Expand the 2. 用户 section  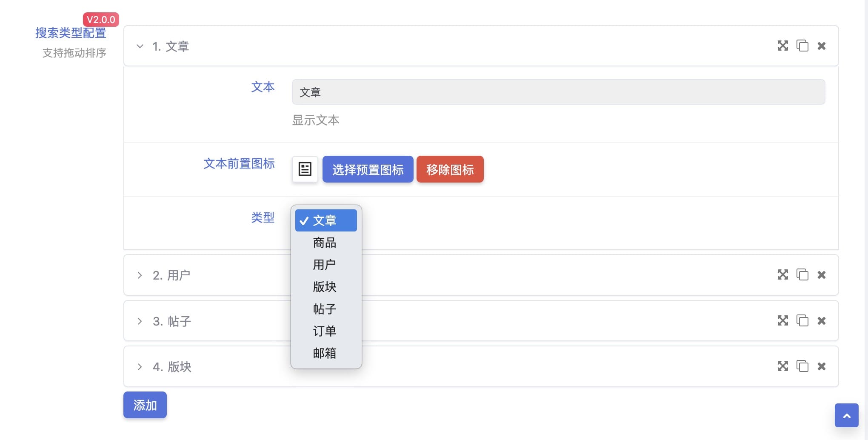(140, 275)
